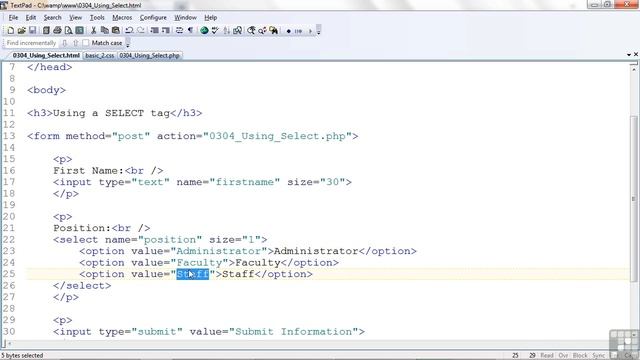
Task: Open the File menu
Action: pos(13,18)
